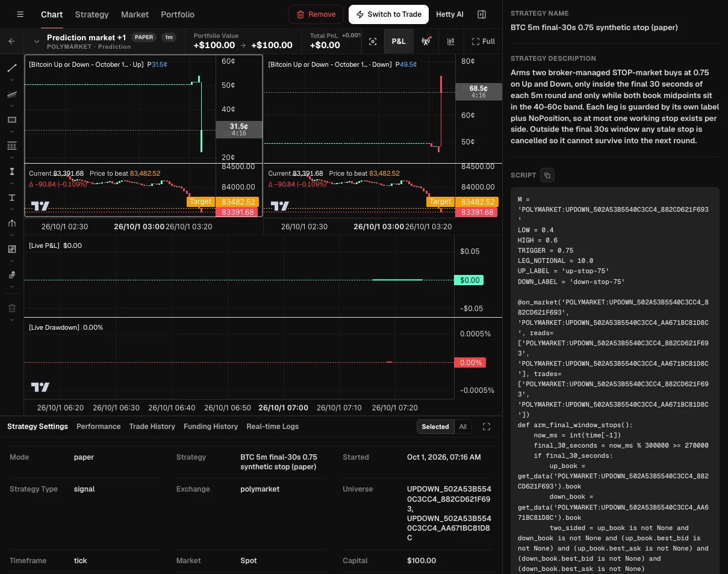
Task: Click the 68.5¢ price axis label
Action: coord(479,91)
